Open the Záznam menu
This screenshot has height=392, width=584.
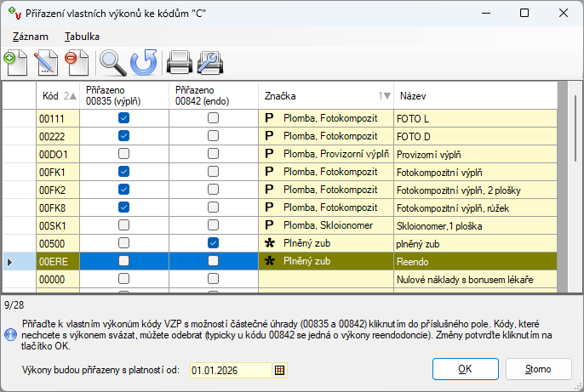(28, 37)
